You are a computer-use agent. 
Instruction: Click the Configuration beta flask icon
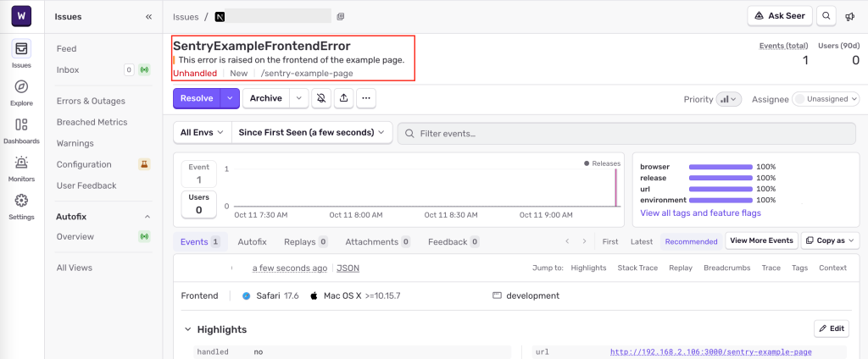click(144, 164)
